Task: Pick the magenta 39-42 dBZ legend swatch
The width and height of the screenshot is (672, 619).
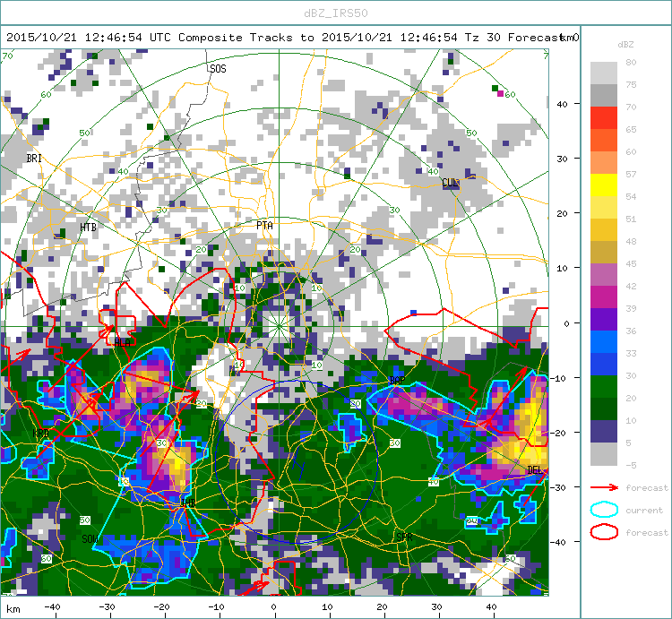Action: 604,297
